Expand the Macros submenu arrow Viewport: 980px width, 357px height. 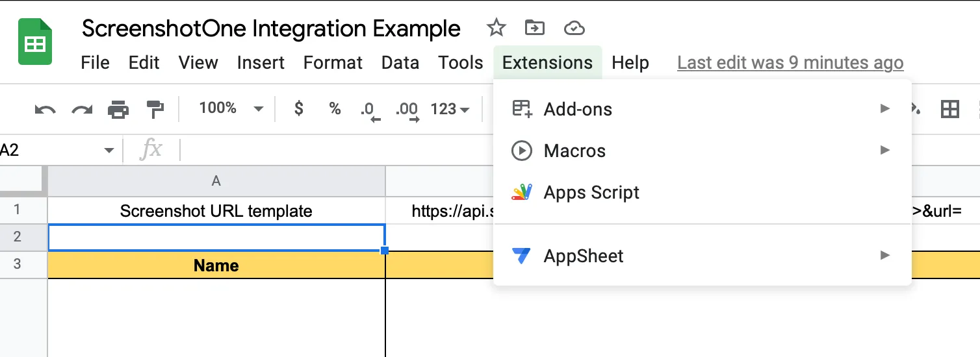pos(884,150)
